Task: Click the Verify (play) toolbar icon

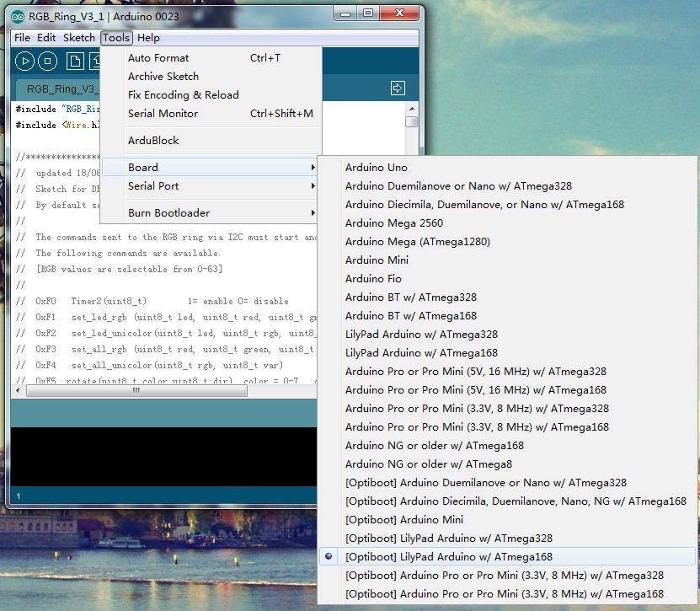Action: tap(24, 62)
